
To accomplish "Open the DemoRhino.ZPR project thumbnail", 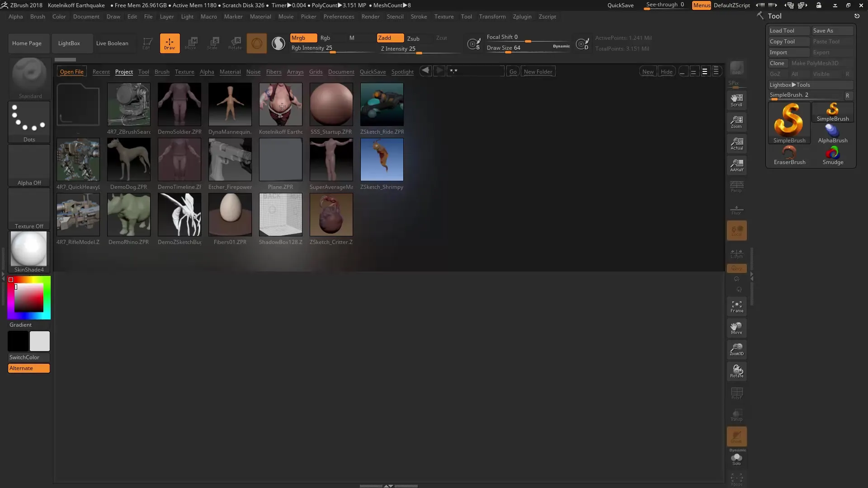I will coord(129,215).
